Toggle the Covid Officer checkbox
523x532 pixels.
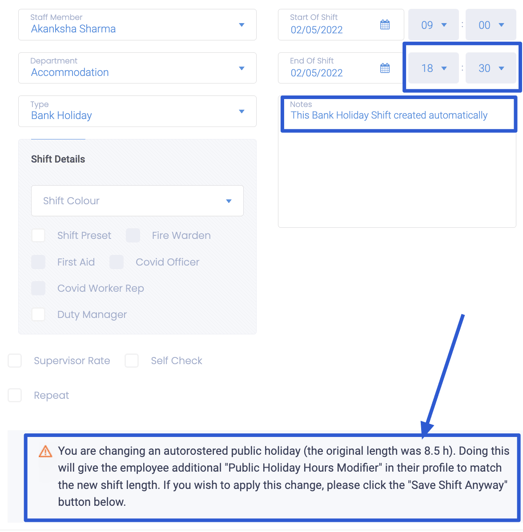tap(116, 262)
